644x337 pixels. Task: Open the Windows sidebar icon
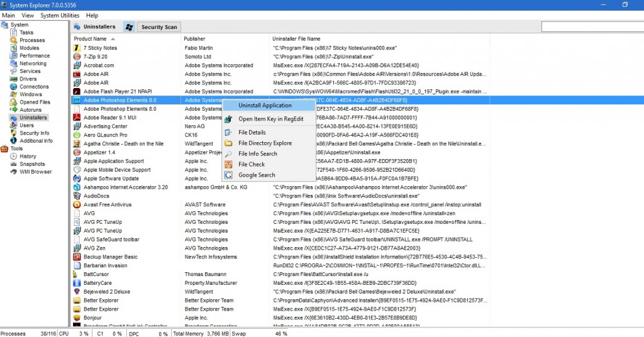point(14,94)
